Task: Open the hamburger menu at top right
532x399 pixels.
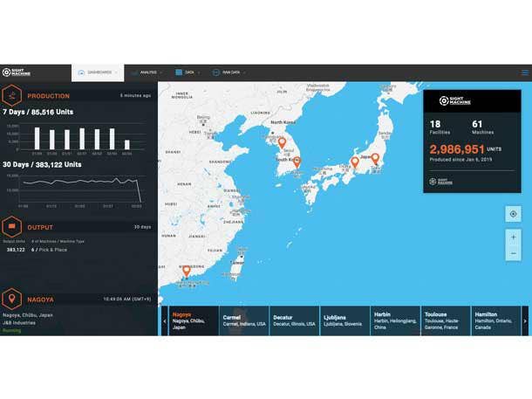Action: point(524,72)
